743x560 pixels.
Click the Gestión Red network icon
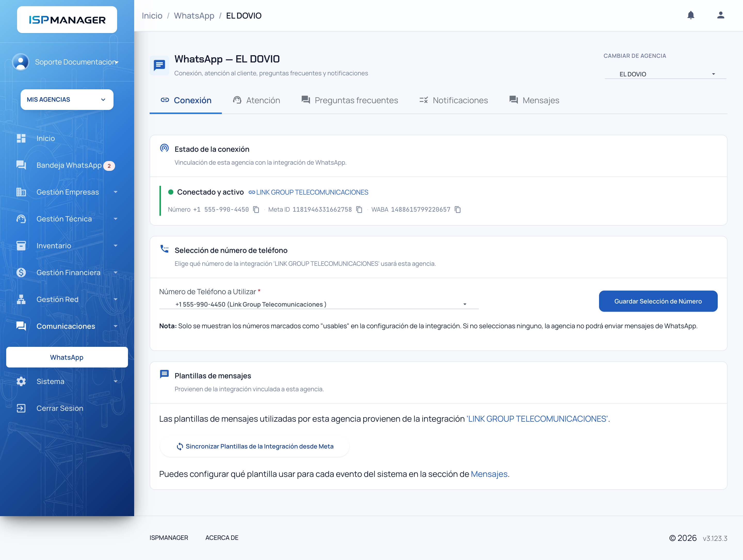tap(21, 300)
